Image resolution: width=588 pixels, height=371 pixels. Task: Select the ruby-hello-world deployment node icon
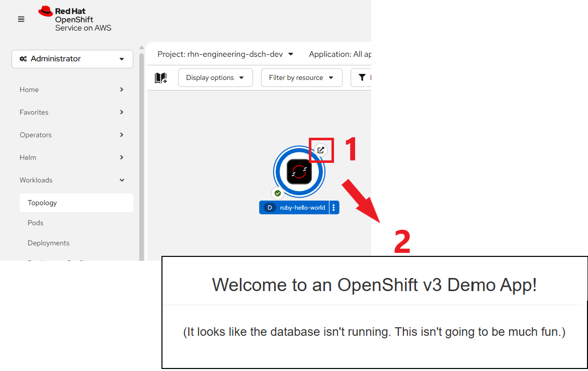click(299, 172)
